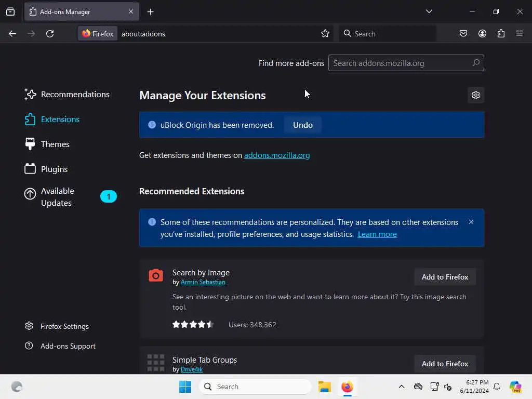Open Add-ons Support from the sidebar
This screenshot has height=399, width=532.
pyautogui.click(x=60, y=346)
